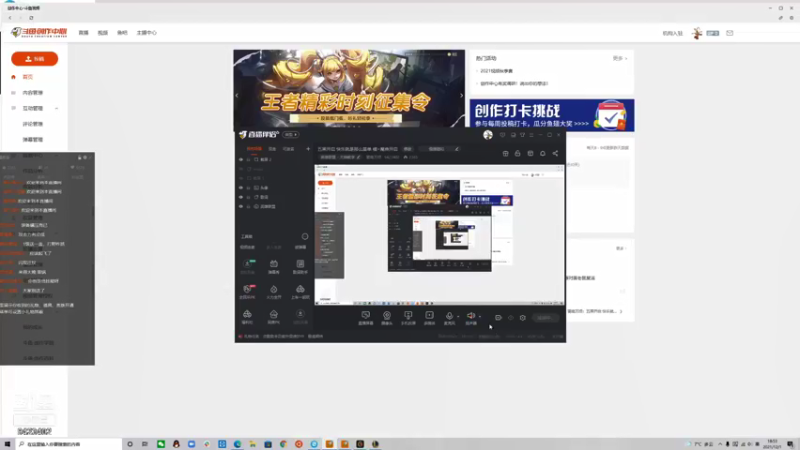This screenshot has height=450, width=800.
Task: Click the Douyu creation center logo
Action: pos(39,33)
